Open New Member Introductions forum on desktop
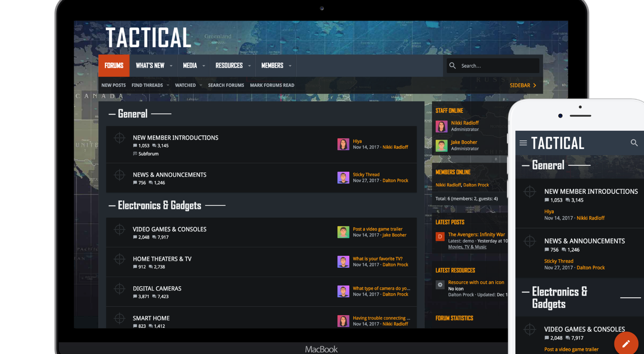The width and height of the screenshot is (644, 354). pyautogui.click(x=176, y=138)
